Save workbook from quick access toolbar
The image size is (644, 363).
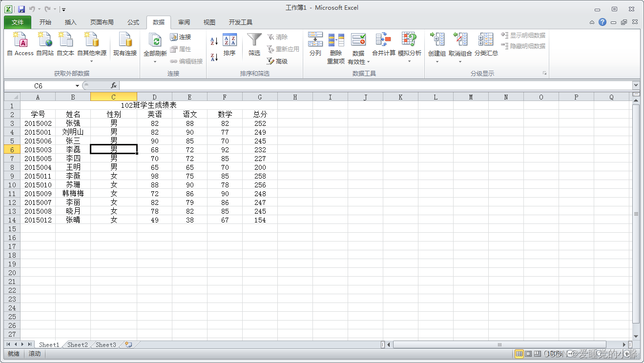21,9
